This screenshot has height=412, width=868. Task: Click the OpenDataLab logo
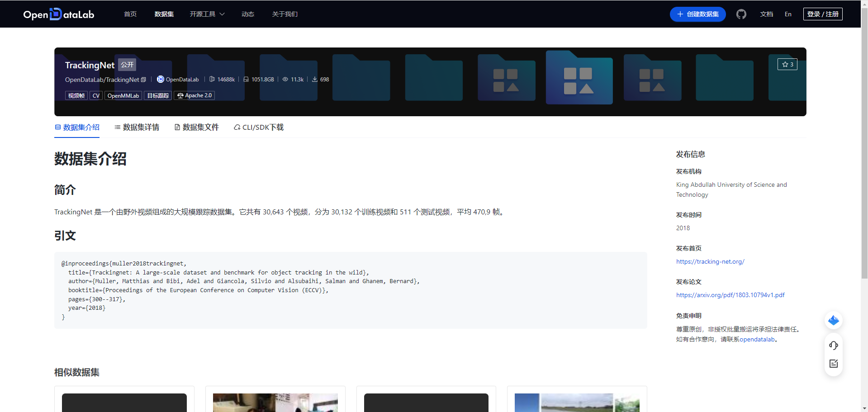click(x=59, y=14)
